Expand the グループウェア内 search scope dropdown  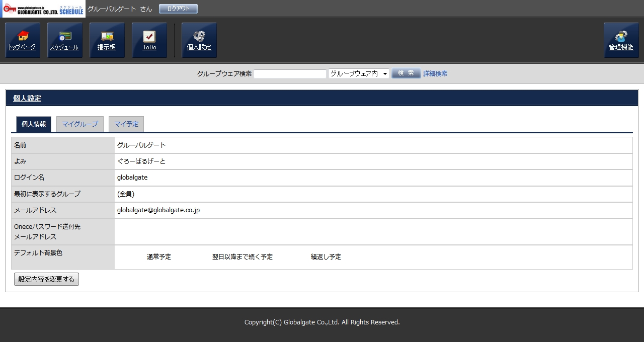(x=359, y=73)
